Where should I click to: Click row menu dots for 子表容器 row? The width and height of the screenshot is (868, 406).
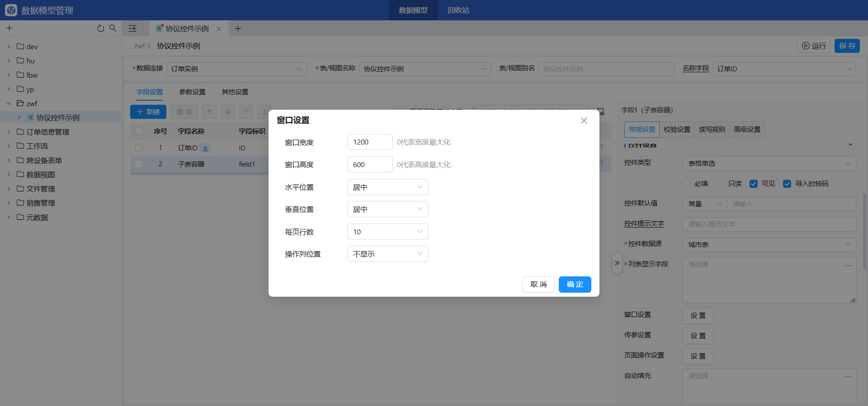tap(602, 163)
